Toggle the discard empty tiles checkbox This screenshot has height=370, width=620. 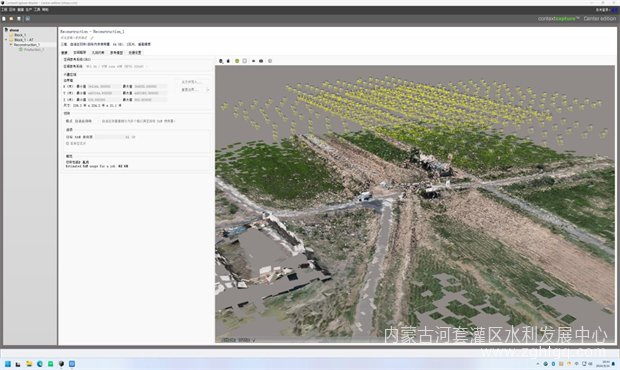click(68, 143)
